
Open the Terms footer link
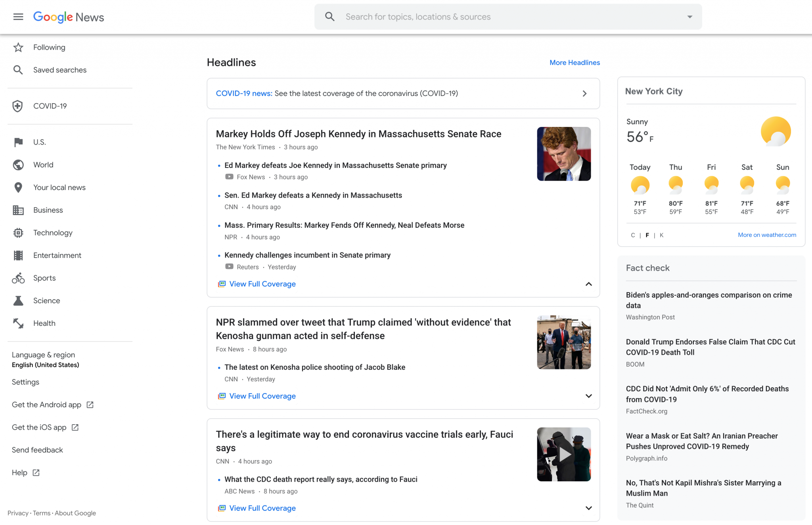coord(42,513)
